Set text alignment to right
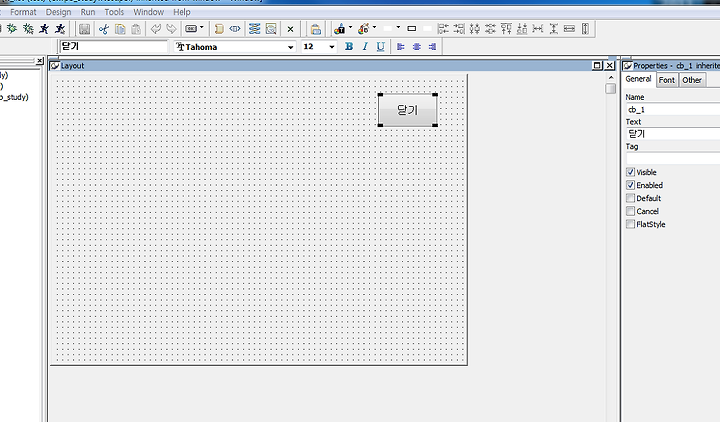Image resolution: width=720 pixels, height=422 pixels. coord(432,46)
